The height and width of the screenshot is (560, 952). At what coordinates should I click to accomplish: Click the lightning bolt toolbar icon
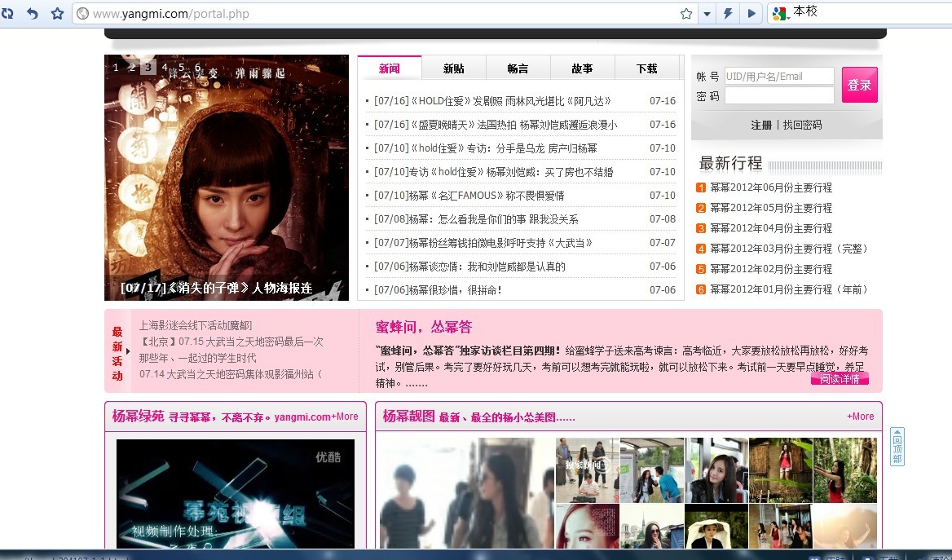[728, 13]
